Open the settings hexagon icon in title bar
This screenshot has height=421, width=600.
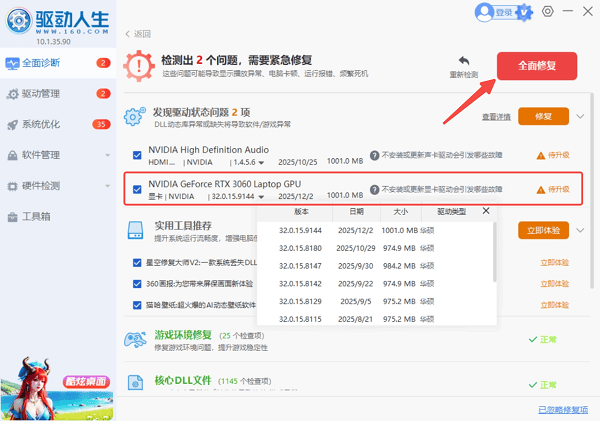[548, 11]
